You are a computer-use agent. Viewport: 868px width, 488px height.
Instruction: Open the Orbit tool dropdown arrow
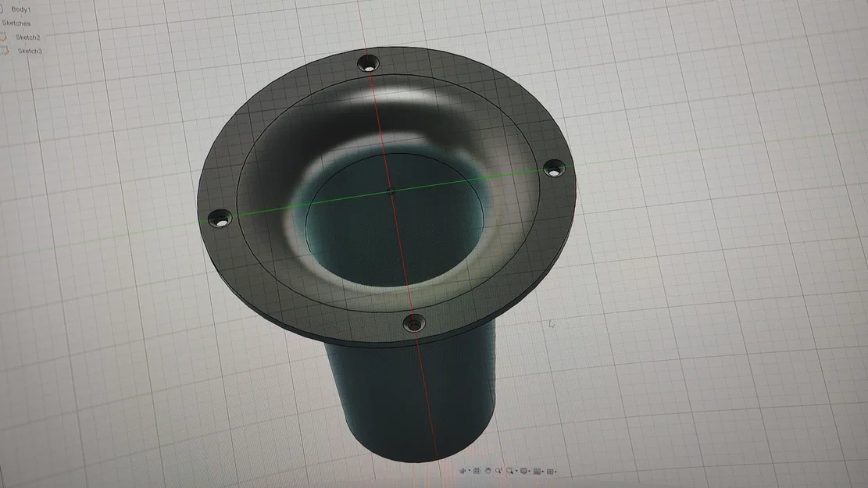469,471
